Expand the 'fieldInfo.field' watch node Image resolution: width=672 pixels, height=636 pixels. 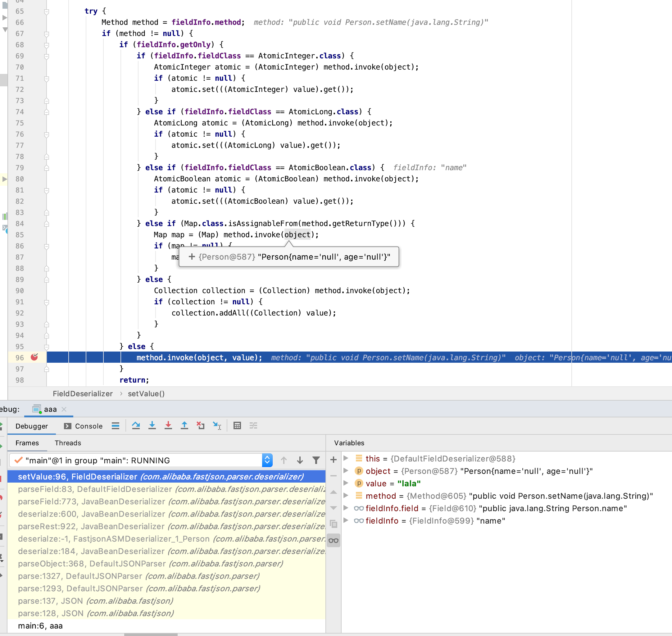(x=346, y=508)
